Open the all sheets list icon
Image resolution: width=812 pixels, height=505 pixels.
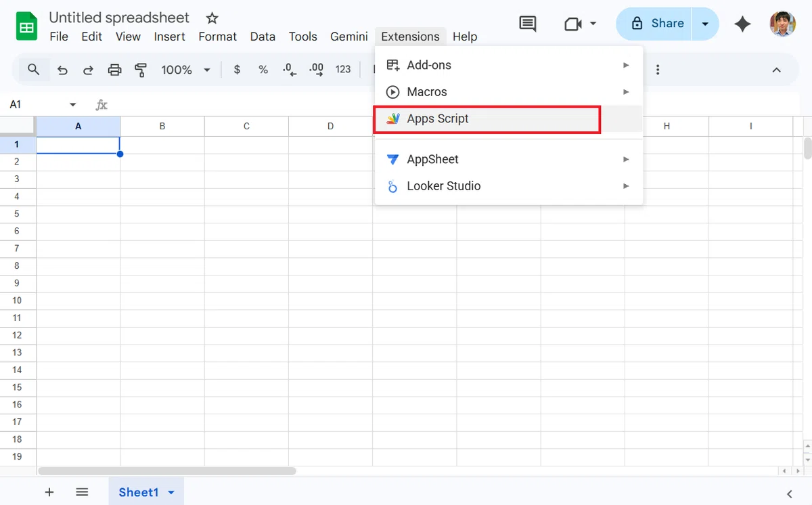coord(82,492)
